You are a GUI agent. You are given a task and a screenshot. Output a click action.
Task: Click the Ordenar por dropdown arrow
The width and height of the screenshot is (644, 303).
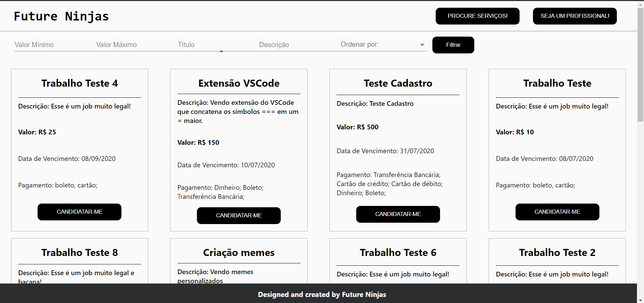(422, 45)
